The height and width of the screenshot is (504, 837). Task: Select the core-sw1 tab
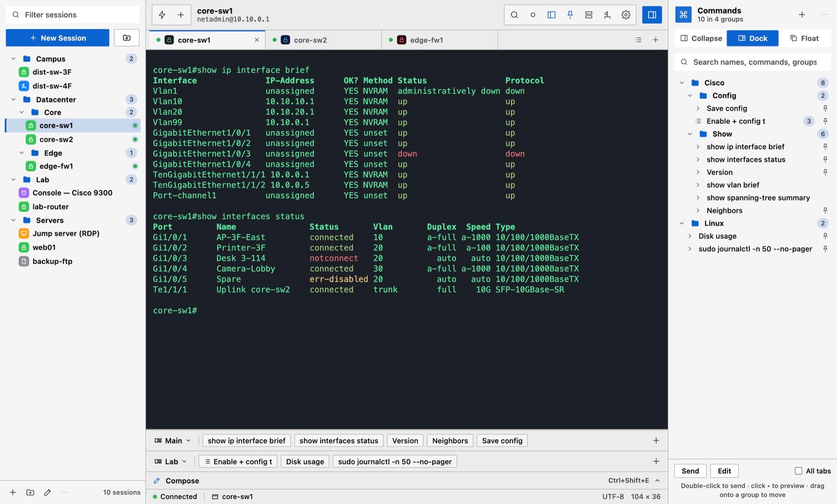[207, 40]
